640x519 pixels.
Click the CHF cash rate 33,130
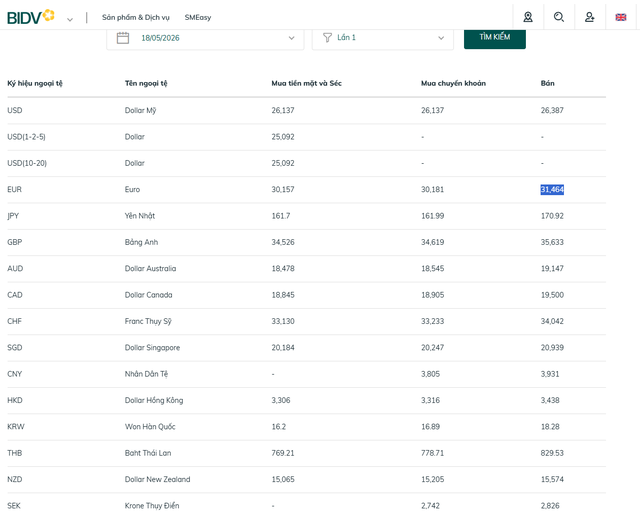283,321
